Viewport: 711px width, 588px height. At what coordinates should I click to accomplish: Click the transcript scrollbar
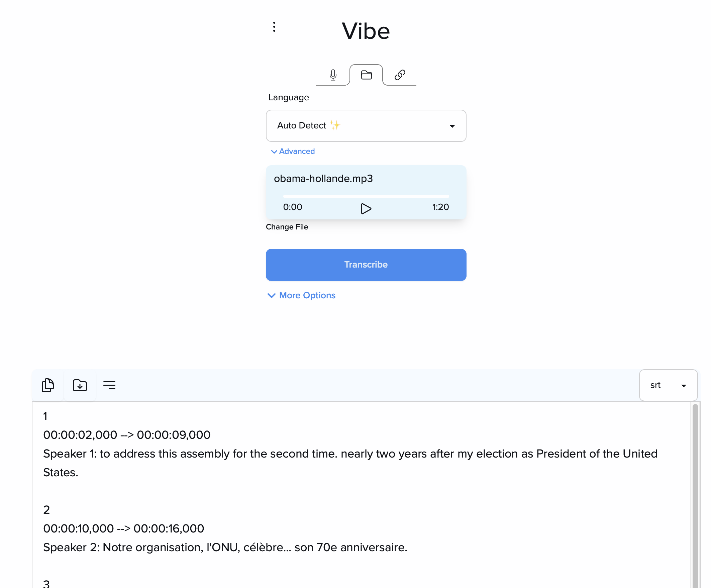tap(695, 494)
